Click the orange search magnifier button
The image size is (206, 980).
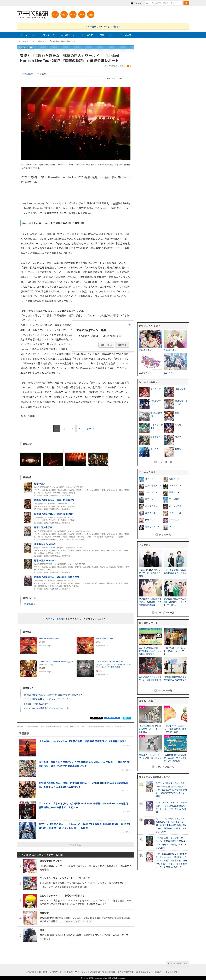[x=186, y=3]
